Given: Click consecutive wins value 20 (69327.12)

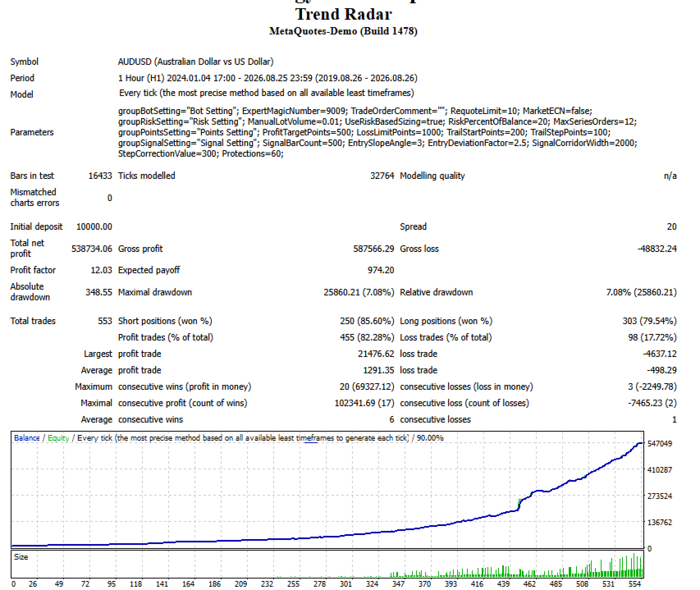Looking at the screenshot, I should point(367,386).
